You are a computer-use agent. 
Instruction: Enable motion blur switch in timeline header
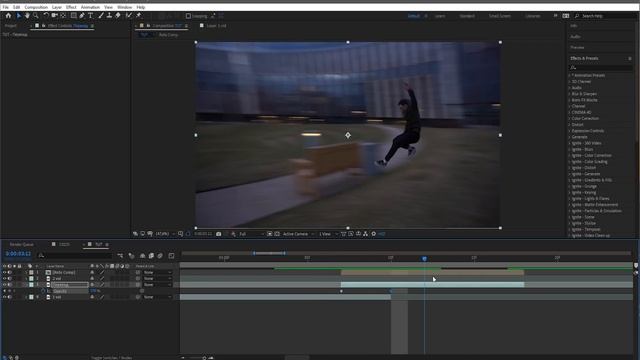pos(160,256)
